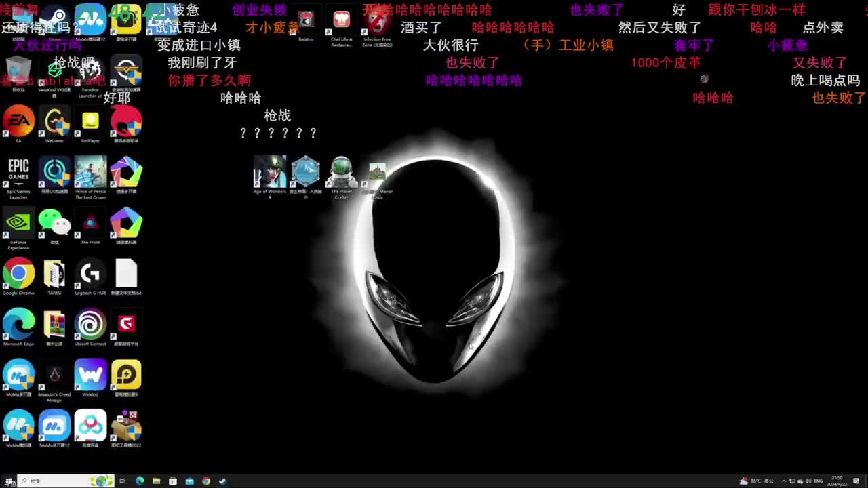Image resolution: width=868 pixels, height=488 pixels.
Task: Open Chrome from the taskbar
Action: coord(206,481)
